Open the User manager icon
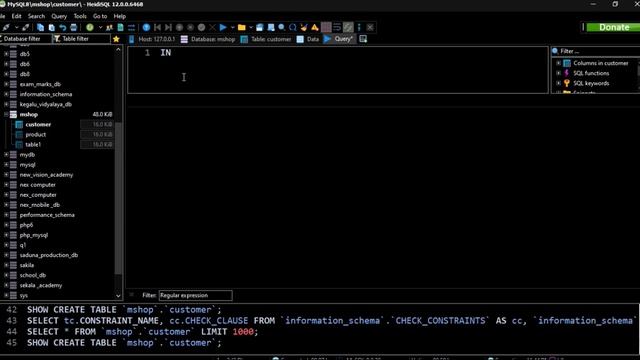 coord(109,27)
